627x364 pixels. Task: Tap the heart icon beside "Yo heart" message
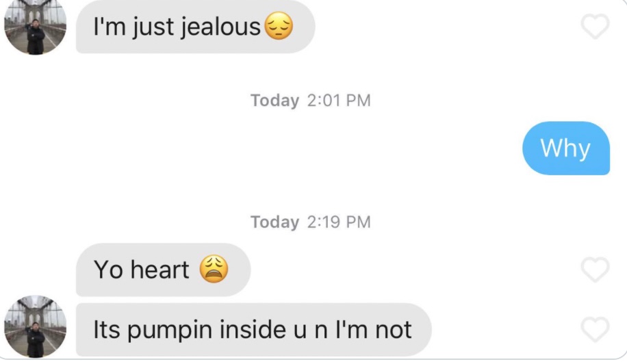tap(595, 270)
